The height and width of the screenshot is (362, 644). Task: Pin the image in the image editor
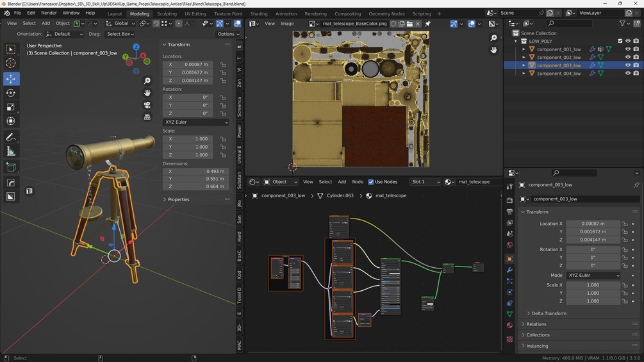(x=427, y=24)
